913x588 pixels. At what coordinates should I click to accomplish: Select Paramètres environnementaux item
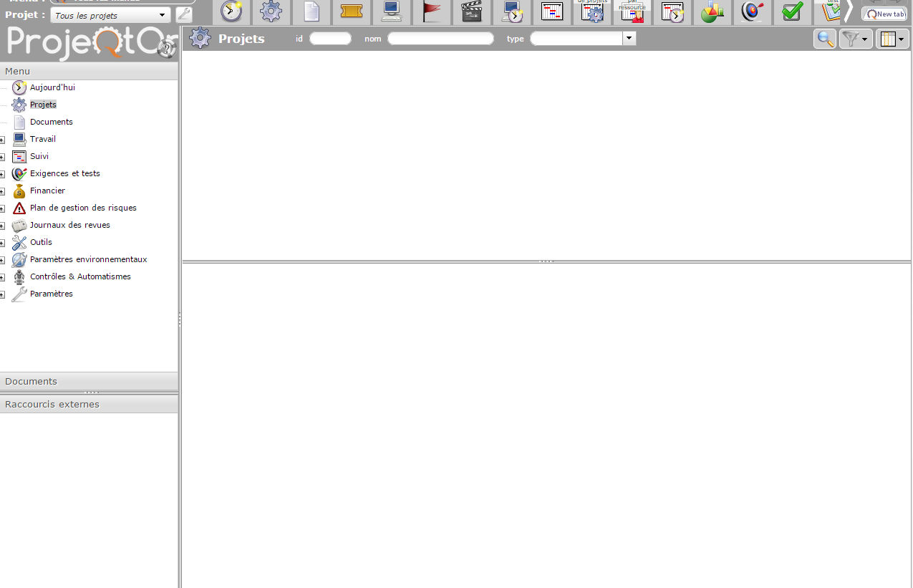[x=89, y=259]
